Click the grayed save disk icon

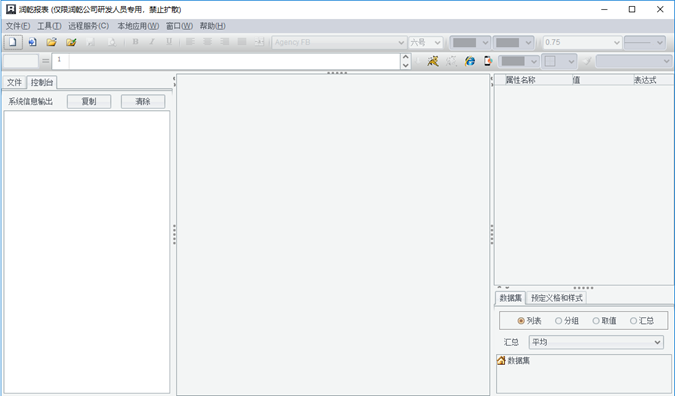coord(91,42)
